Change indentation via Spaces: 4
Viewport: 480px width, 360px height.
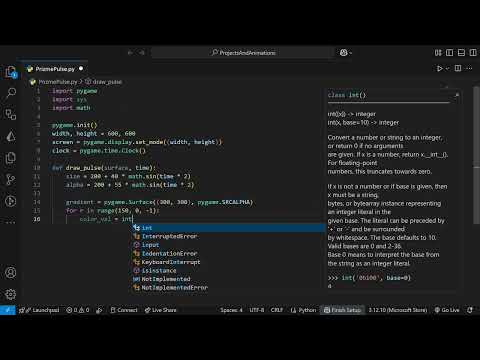[x=231, y=310]
